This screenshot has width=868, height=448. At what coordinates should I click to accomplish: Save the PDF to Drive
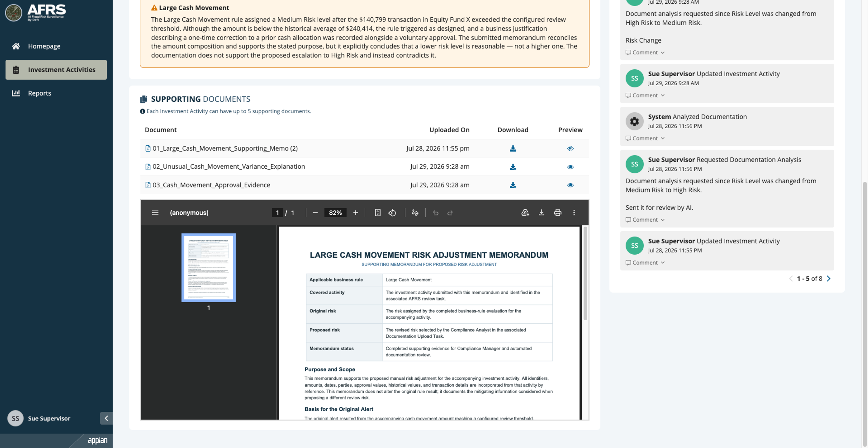(x=525, y=213)
